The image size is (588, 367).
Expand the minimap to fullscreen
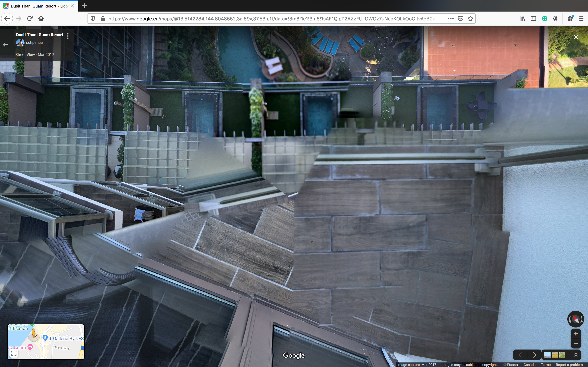(x=14, y=353)
